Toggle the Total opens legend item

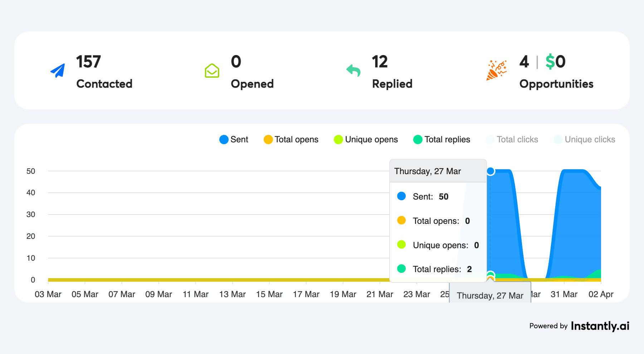pyautogui.click(x=291, y=139)
